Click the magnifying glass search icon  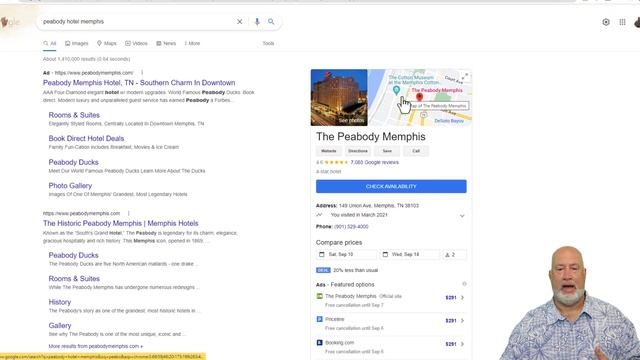tap(271, 22)
